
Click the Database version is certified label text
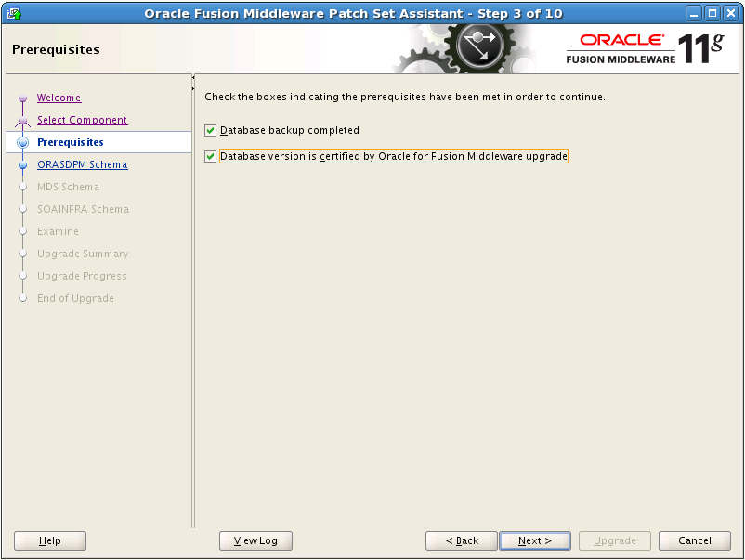pos(394,156)
